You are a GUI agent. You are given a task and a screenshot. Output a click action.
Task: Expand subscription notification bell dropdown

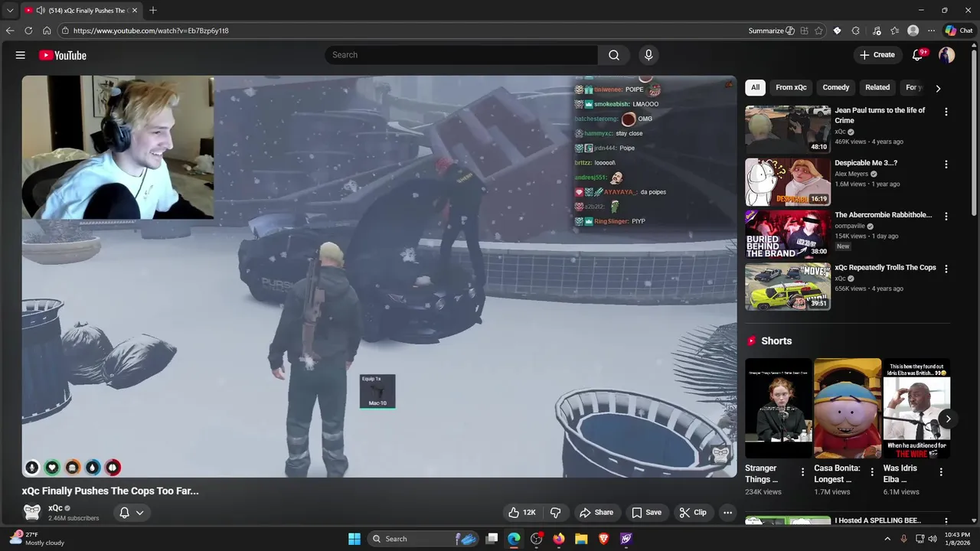(x=132, y=513)
